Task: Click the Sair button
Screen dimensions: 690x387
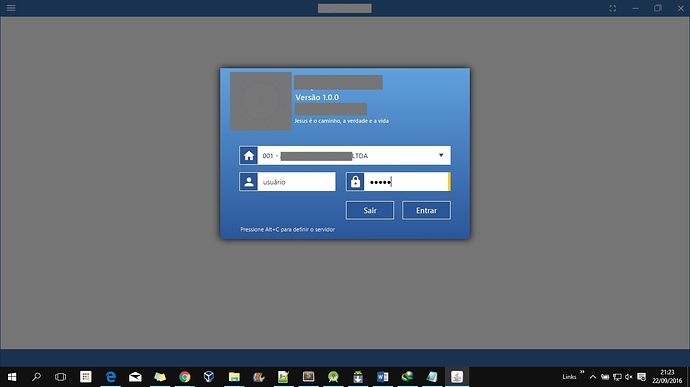Action: coord(370,210)
